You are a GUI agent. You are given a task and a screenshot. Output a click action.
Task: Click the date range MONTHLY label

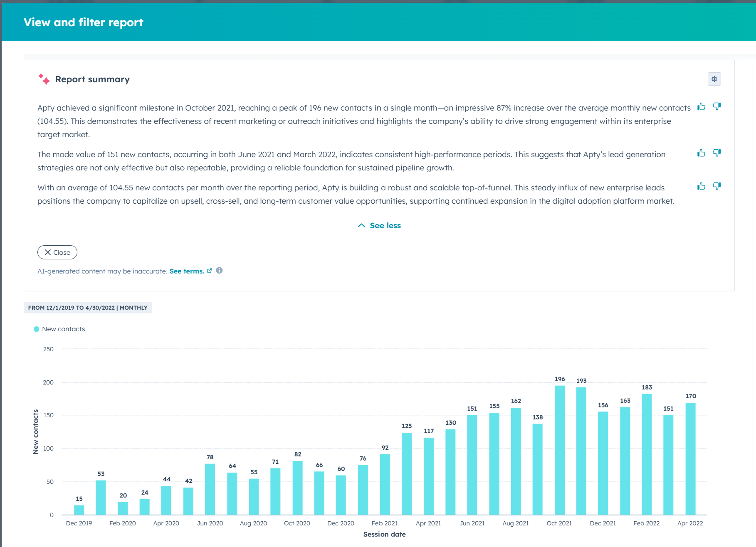click(x=88, y=308)
